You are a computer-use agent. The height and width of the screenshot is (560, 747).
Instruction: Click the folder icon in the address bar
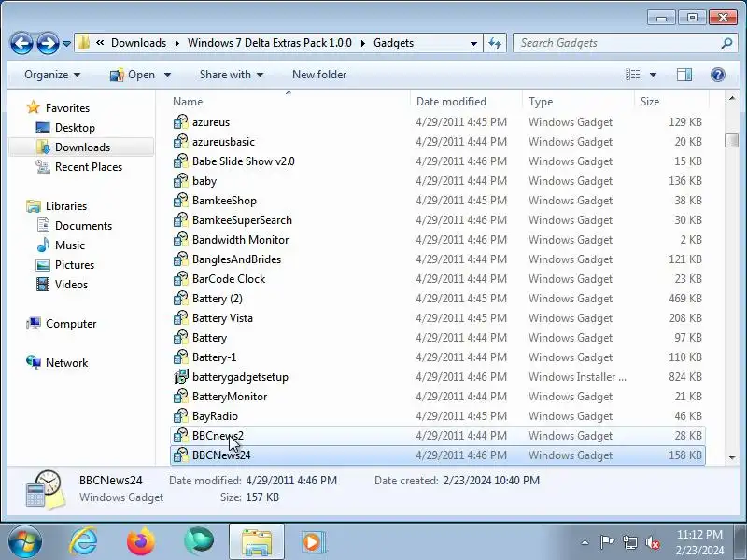84,43
